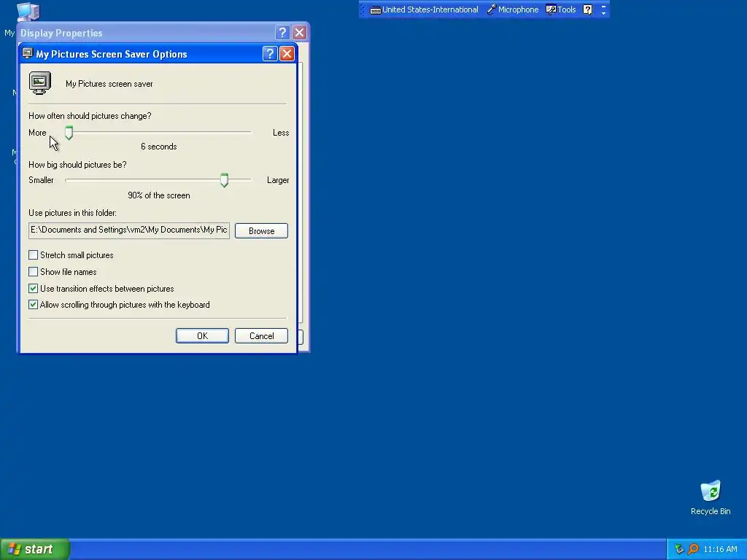The width and height of the screenshot is (747, 560).
Task: Click the safely remove hardware tray icon
Action: coord(679,549)
